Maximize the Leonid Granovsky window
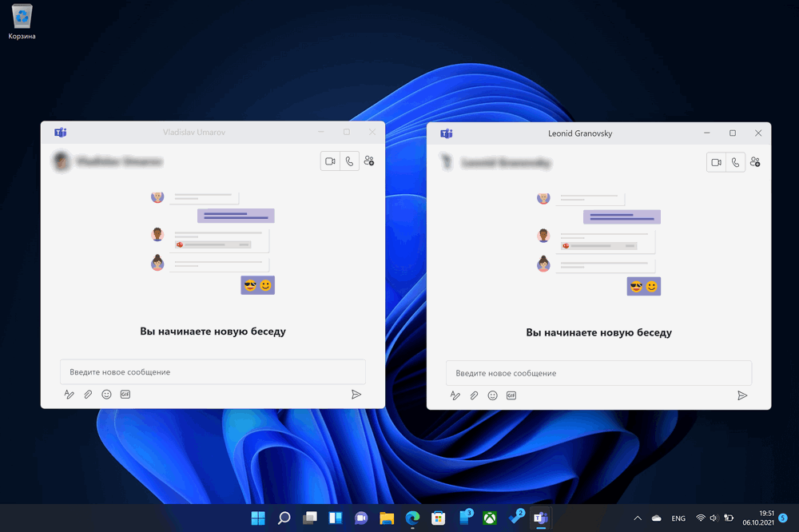The height and width of the screenshot is (532, 799). click(733, 133)
